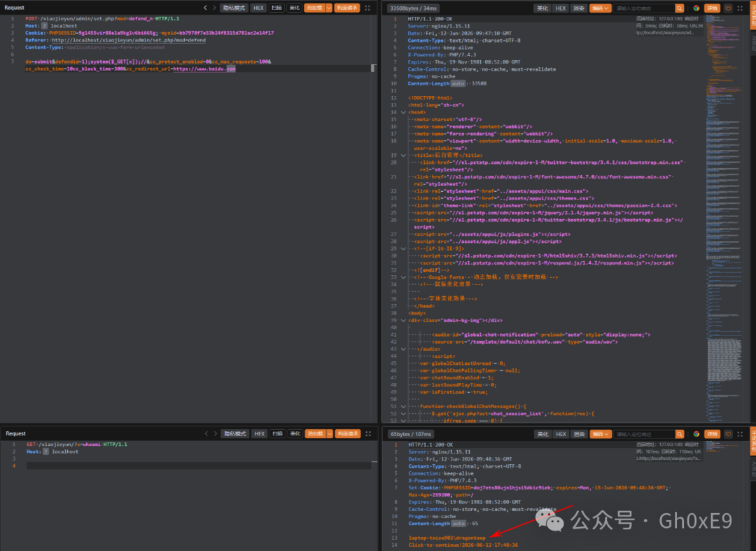This screenshot has height=551, width=756.
Task: Focus search field in 65bytes response panel
Action: [644, 434]
